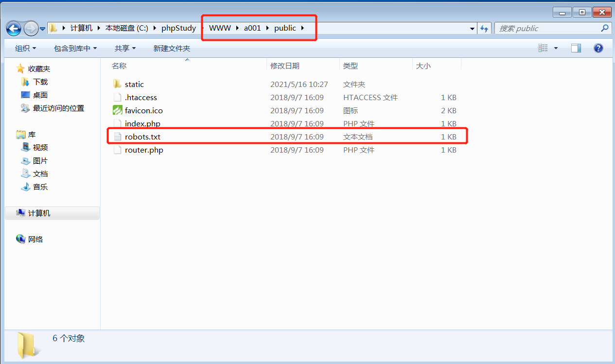Click the 音乐 note icon

[x=26, y=187]
